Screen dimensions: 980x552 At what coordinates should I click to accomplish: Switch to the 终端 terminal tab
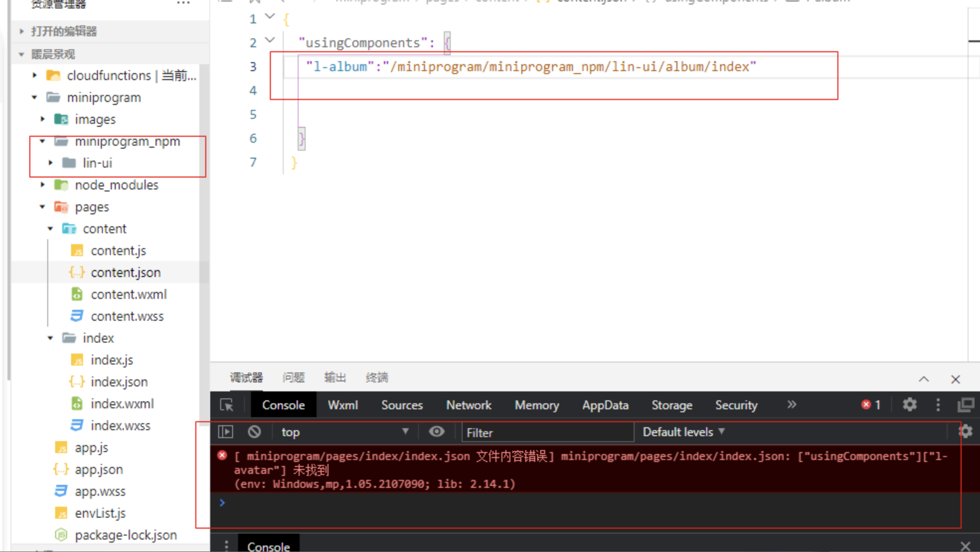376,377
